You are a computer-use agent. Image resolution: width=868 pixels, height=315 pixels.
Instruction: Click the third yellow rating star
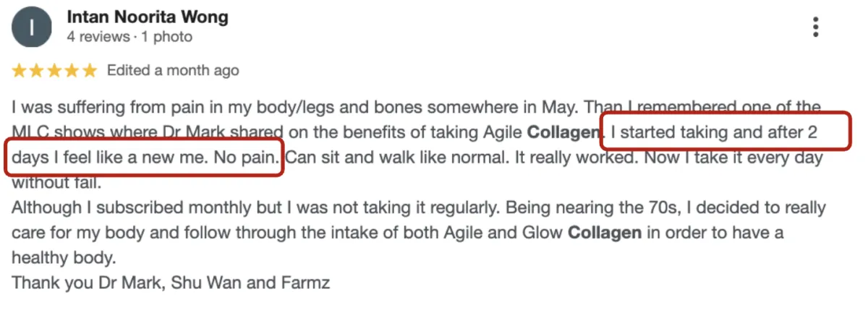pyautogui.click(x=54, y=71)
